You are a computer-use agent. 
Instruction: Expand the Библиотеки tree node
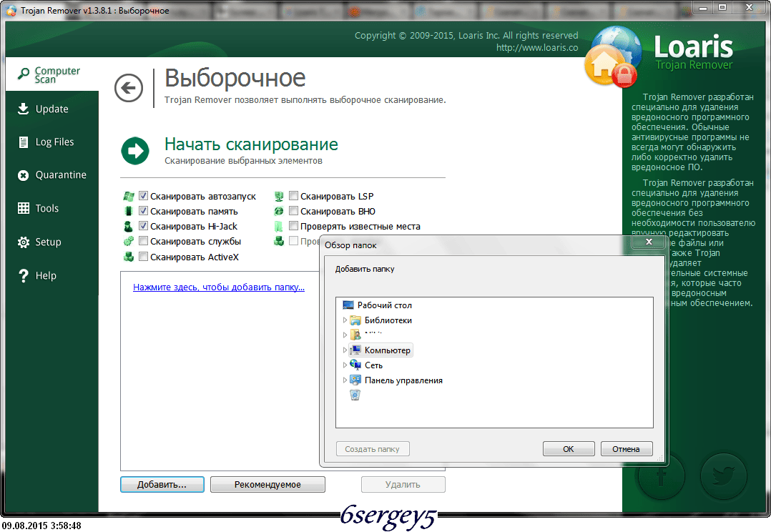point(345,320)
